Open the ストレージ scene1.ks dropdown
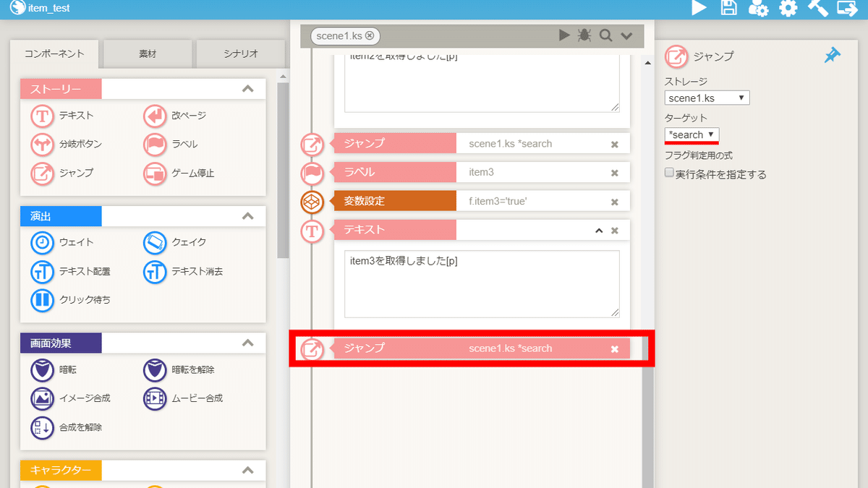Screen dimensions: 868x488 [x=707, y=98]
